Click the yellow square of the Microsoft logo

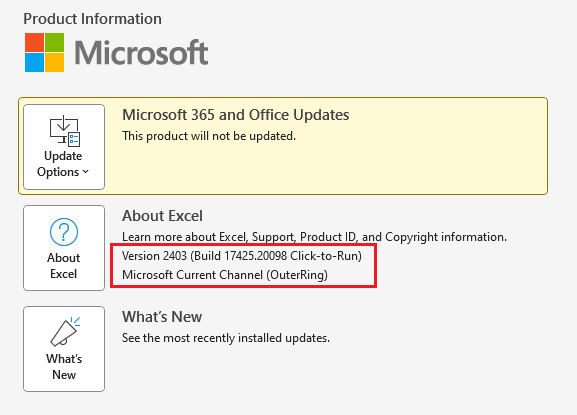(x=54, y=63)
